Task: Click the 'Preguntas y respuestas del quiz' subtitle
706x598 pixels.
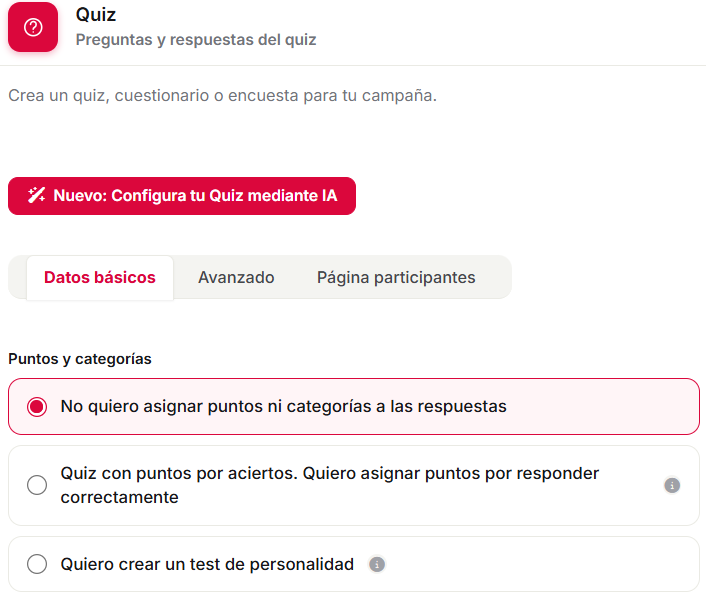Action: (196, 40)
